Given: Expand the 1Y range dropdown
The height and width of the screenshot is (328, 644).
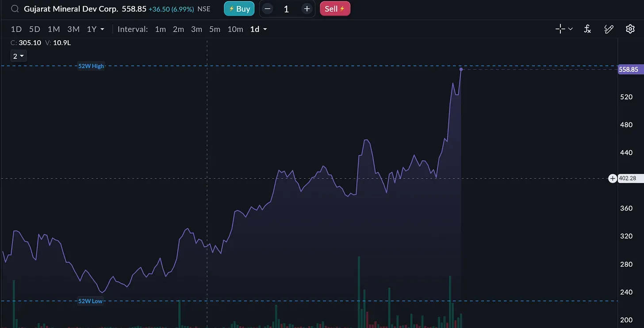Looking at the screenshot, I should point(96,29).
